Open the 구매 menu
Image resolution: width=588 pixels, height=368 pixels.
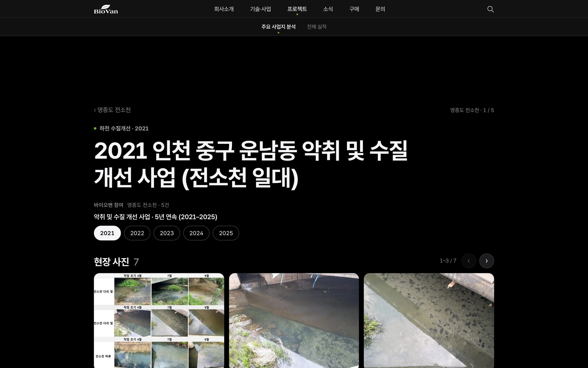click(x=354, y=9)
